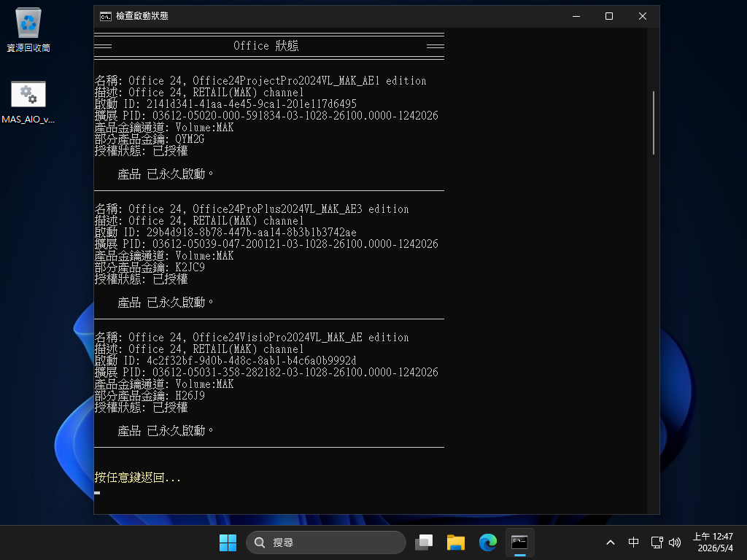Switch the Chinese input method indicator

633,542
